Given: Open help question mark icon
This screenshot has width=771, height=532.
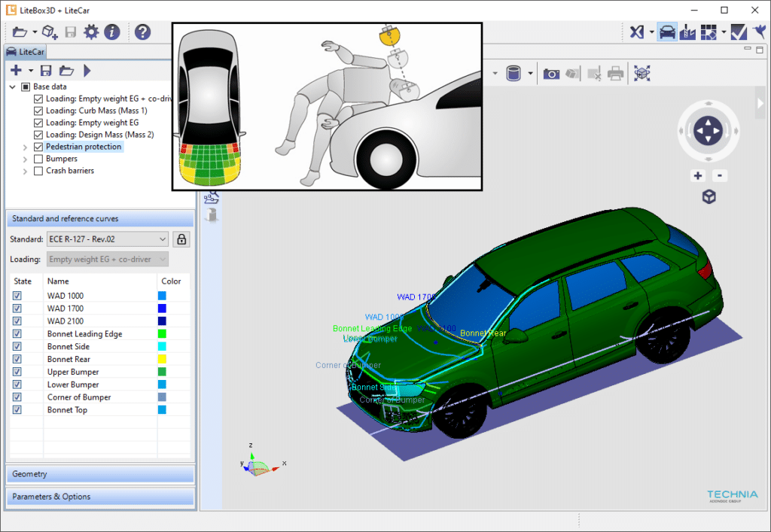Looking at the screenshot, I should pyautogui.click(x=142, y=32).
